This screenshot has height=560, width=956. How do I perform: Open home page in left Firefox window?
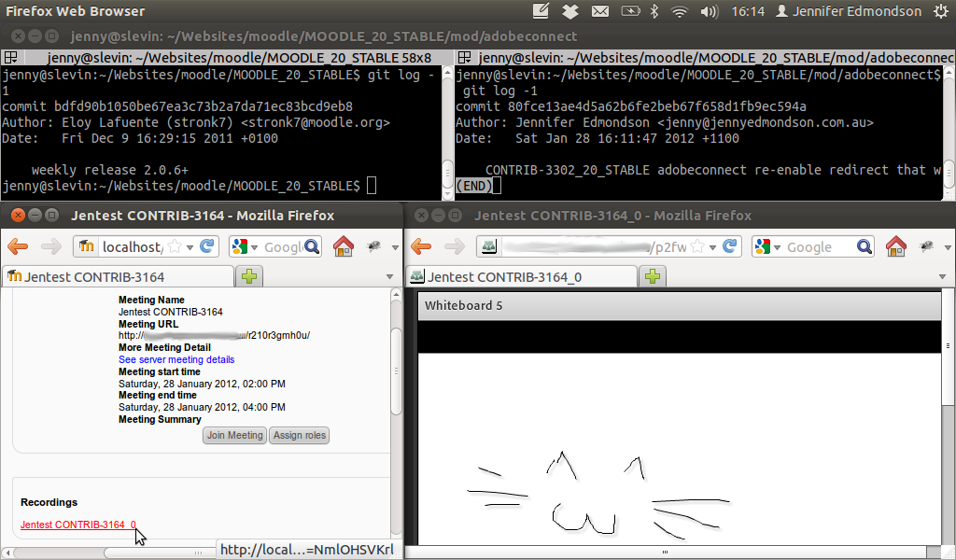pyautogui.click(x=344, y=246)
